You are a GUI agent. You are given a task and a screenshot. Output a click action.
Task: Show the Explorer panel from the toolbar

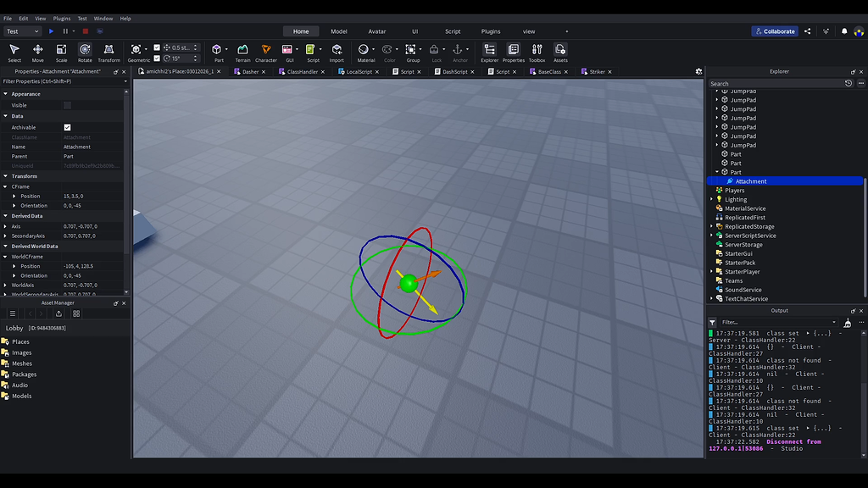click(489, 53)
